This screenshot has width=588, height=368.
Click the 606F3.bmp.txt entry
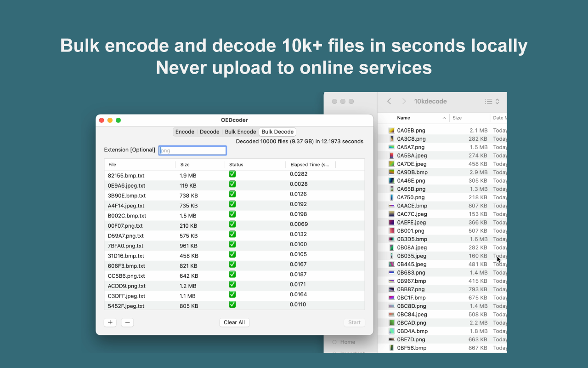click(x=235, y=266)
